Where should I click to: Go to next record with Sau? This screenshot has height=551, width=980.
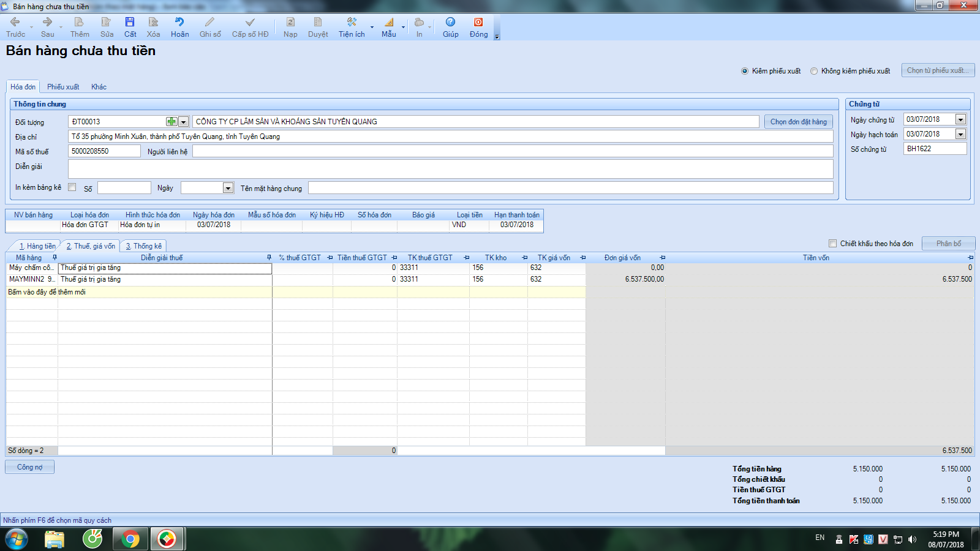point(47,28)
